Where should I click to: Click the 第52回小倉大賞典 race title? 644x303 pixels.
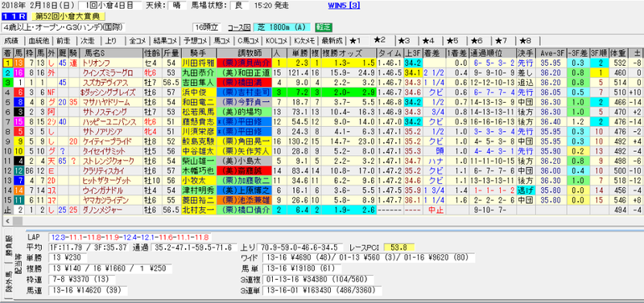point(68,16)
